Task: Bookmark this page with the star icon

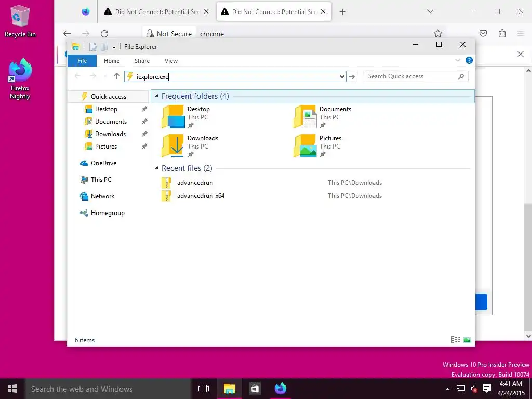Action: point(437,33)
